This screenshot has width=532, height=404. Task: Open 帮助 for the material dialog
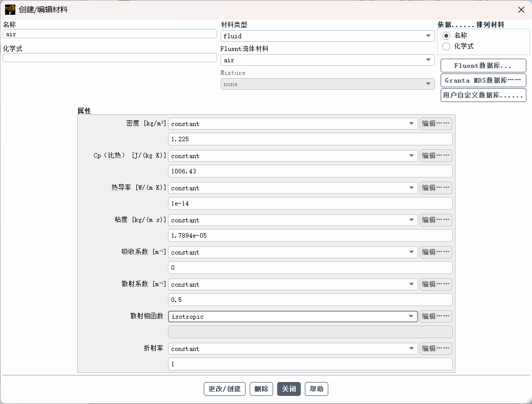click(x=317, y=389)
